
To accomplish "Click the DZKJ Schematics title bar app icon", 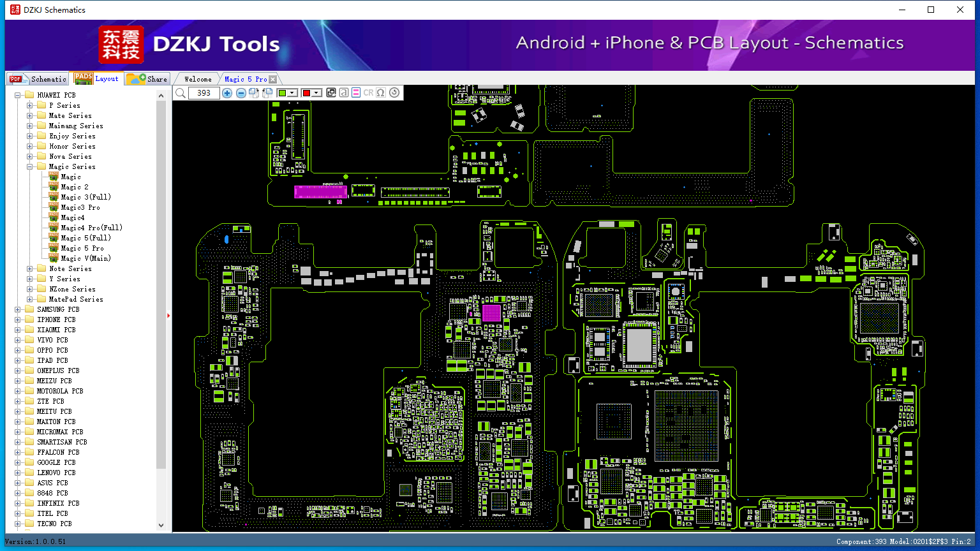I will pyautogui.click(x=15, y=10).
